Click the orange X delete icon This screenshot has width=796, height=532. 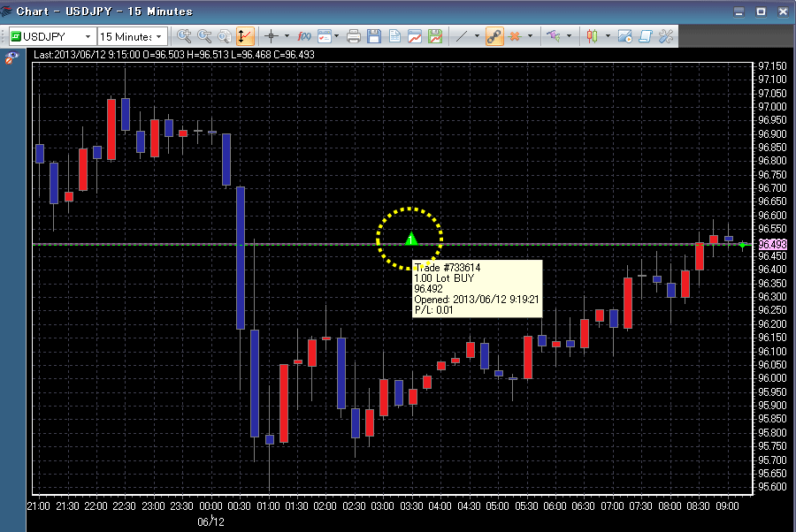(x=515, y=36)
